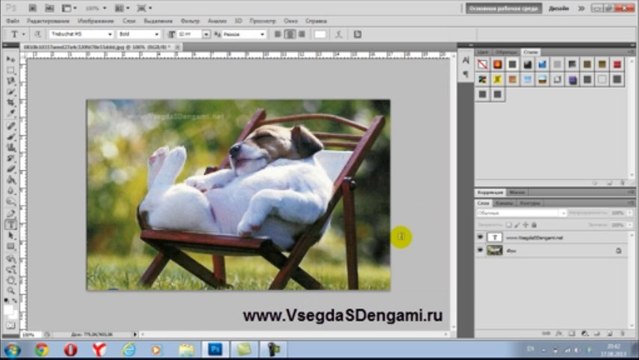Select the Clone Stamp tool
Screen dimensions: 639x360
pyautogui.click(x=11, y=147)
